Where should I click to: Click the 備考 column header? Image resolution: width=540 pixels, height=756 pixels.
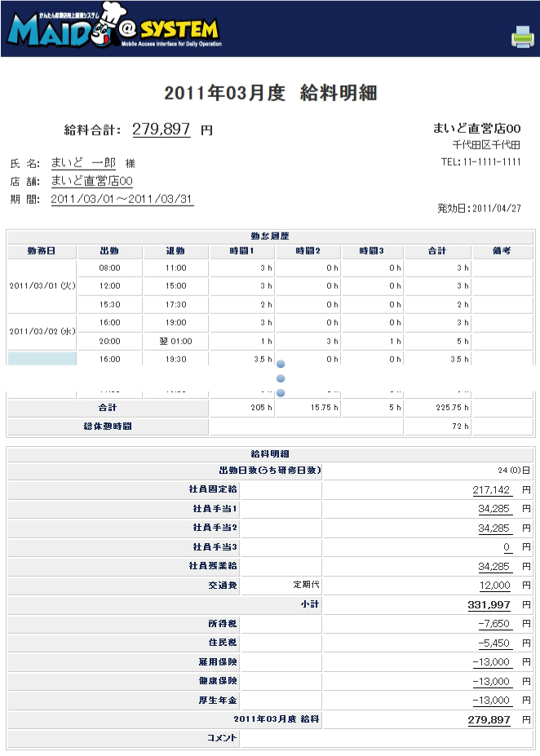click(502, 251)
